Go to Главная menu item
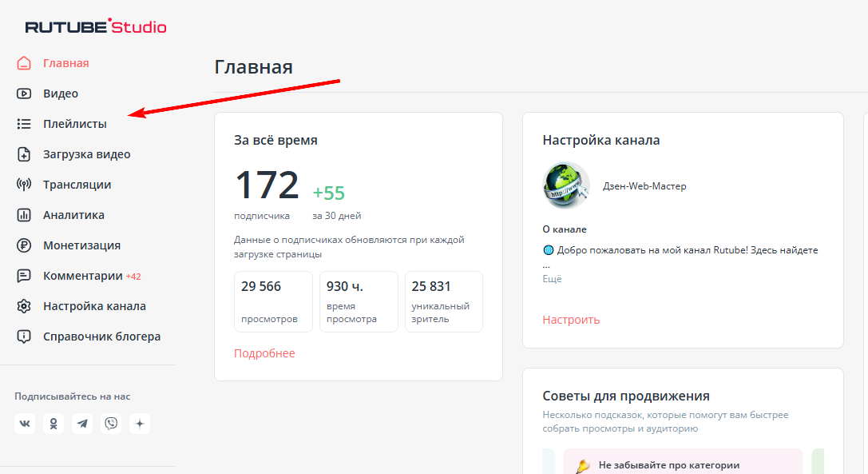Screen dimensions: 868x474 (65, 63)
